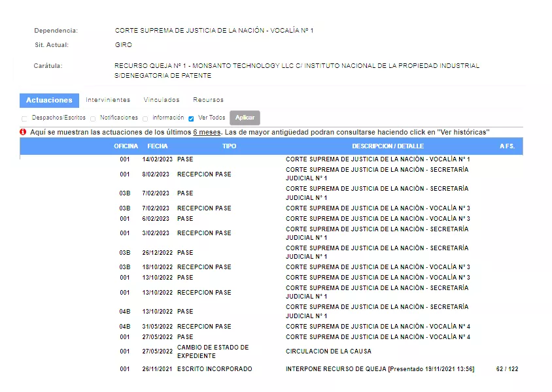
Task: Click the underlined 6 meses link
Action: pyautogui.click(x=207, y=132)
